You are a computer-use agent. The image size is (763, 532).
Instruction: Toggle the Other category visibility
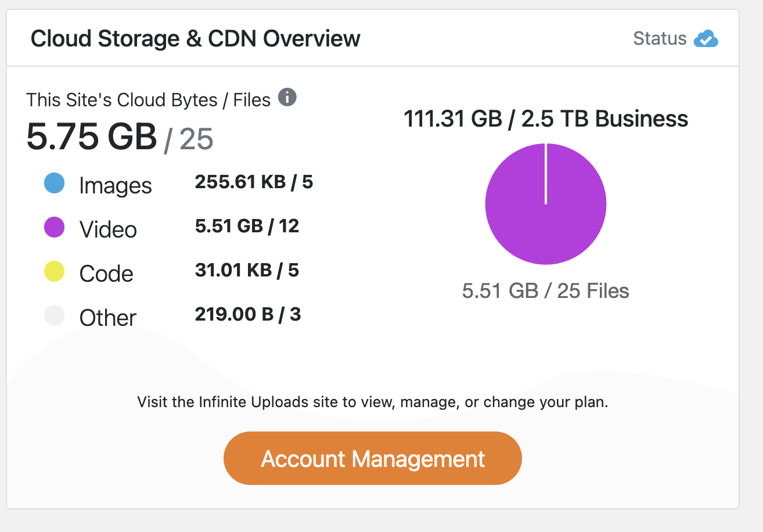(x=107, y=317)
